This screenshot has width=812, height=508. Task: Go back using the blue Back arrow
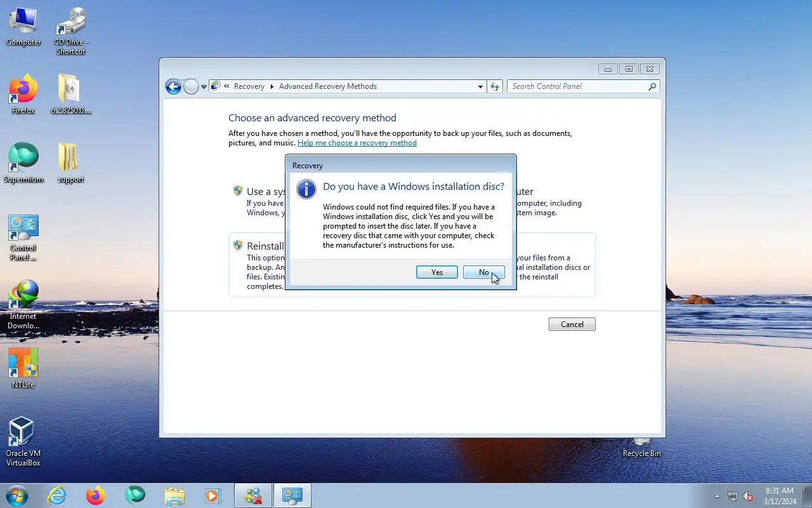point(173,86)
